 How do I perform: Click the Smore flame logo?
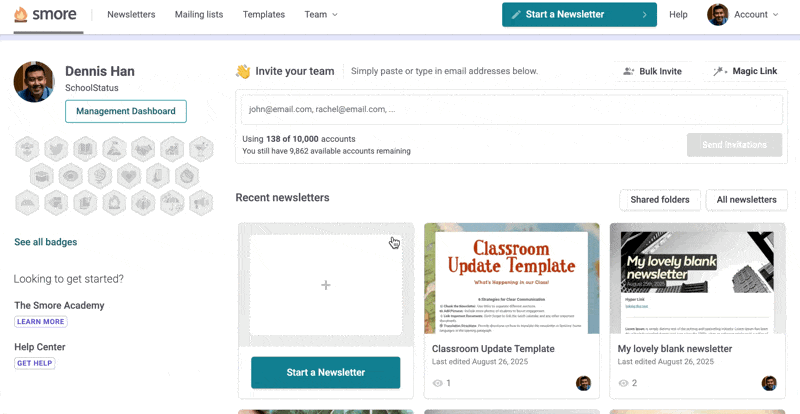click(21, 14)
